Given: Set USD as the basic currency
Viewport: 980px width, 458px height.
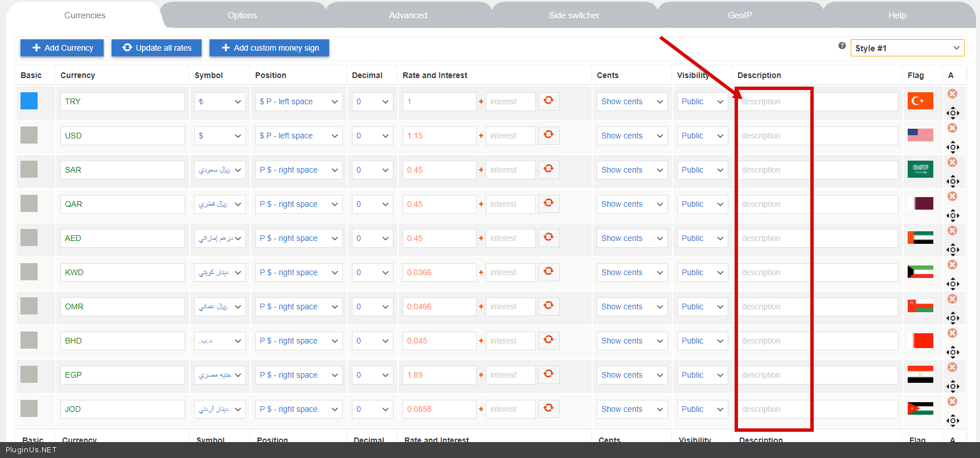Looking at the screenshot, I should coord(29,135).
